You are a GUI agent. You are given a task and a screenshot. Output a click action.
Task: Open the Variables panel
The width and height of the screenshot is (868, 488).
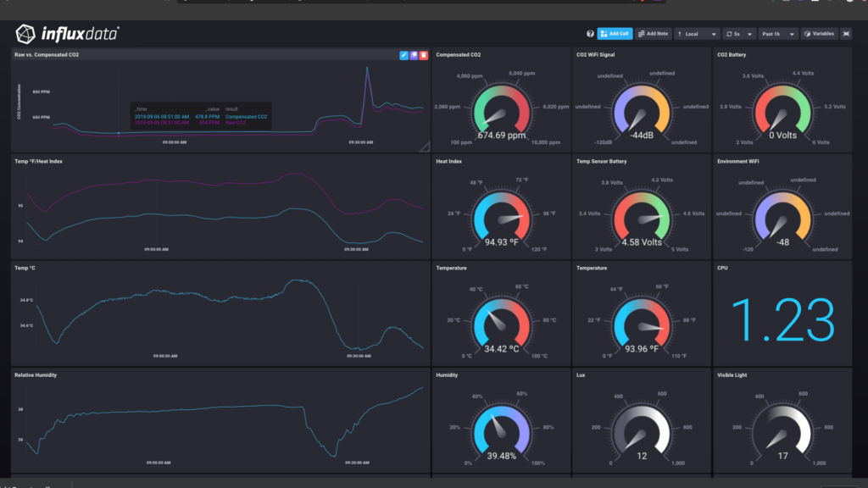tap(821, 34)
